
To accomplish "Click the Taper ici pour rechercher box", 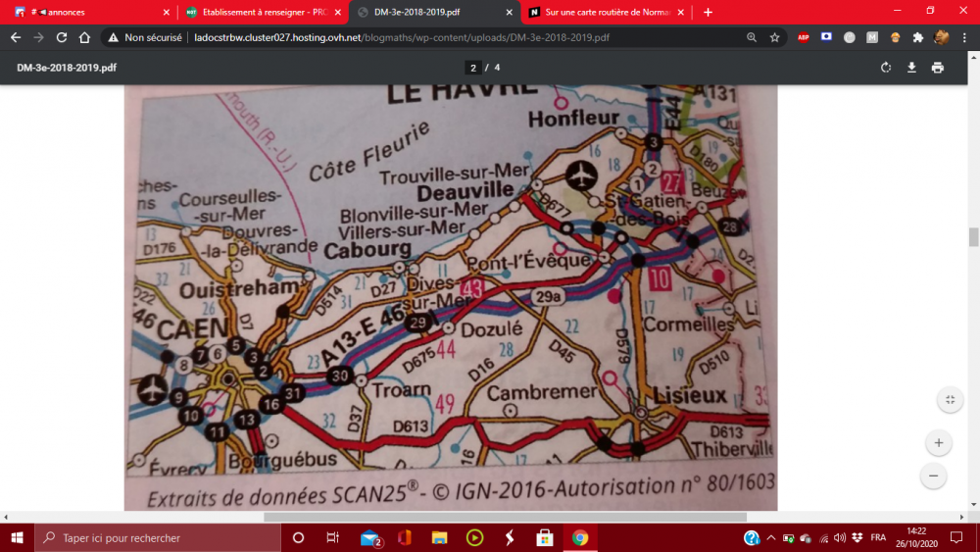I will [158, 537].
